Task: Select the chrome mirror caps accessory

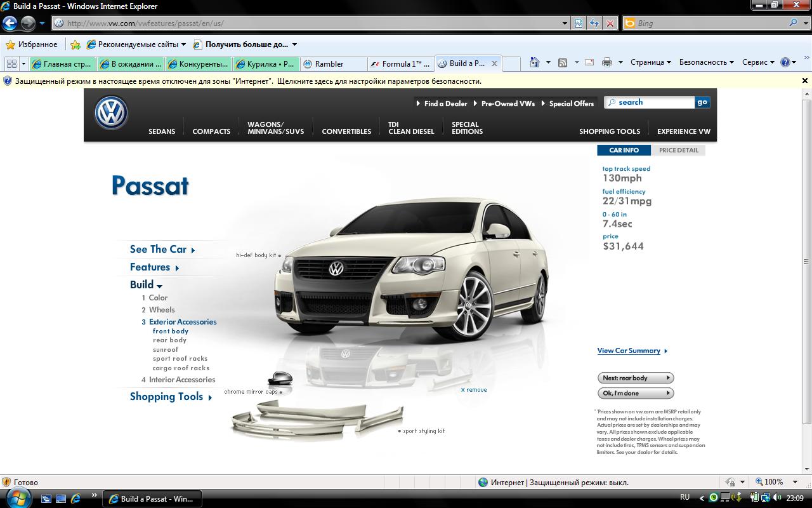Action: click(x=280, y=380)
